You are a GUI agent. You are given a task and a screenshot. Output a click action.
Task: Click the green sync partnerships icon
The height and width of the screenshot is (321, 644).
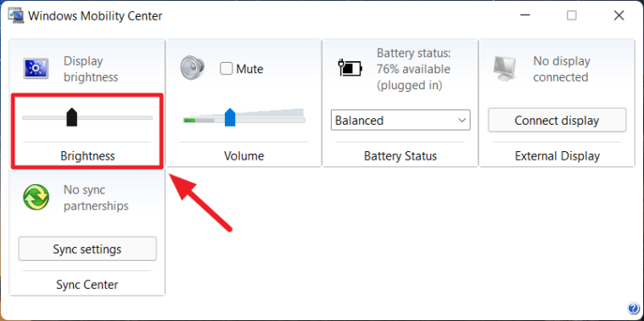(x=36, y=197)
